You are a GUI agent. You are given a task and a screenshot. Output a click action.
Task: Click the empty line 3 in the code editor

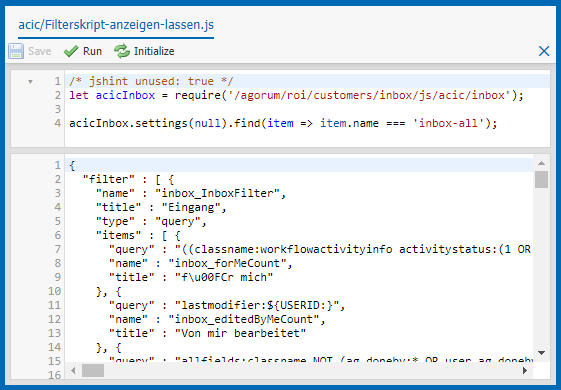tap(308, 109)
